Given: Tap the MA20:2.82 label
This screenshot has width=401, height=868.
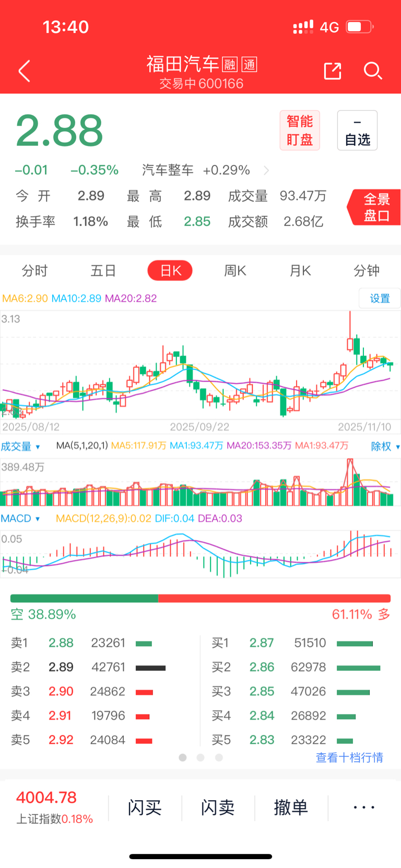Looking at the screenshot, I should 131,298.
